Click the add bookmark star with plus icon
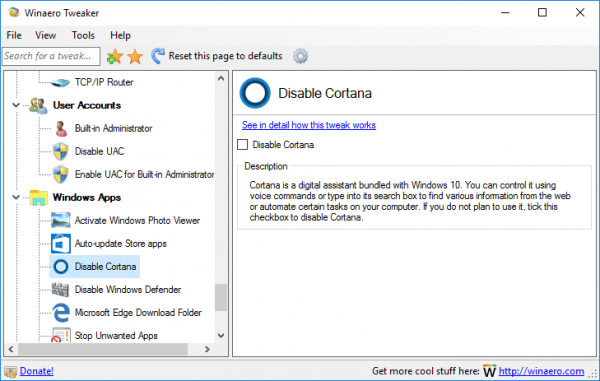The width and height of the screenshot is (600, 381). click(114, 57)
